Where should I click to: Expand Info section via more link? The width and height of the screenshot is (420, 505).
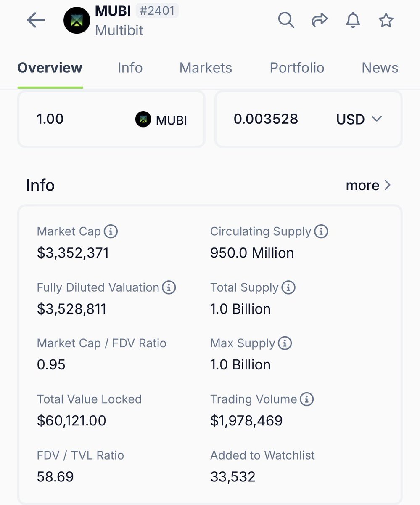click(368, 185)
